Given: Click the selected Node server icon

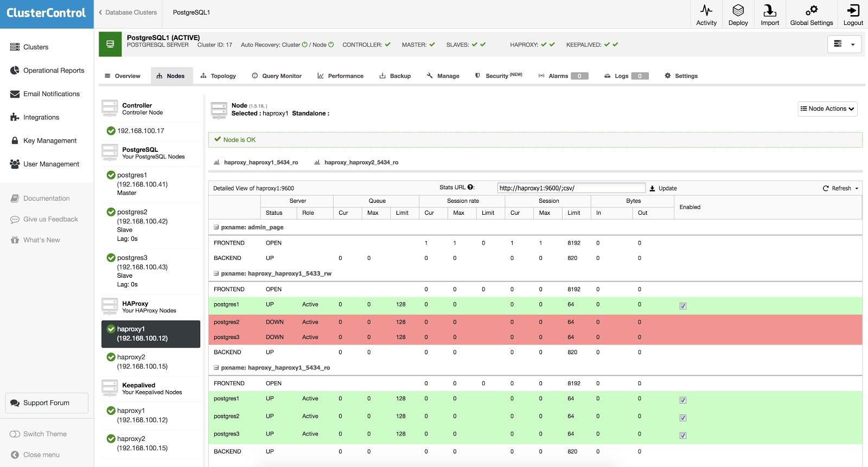Looking at the screenshot, I should 219,110.
